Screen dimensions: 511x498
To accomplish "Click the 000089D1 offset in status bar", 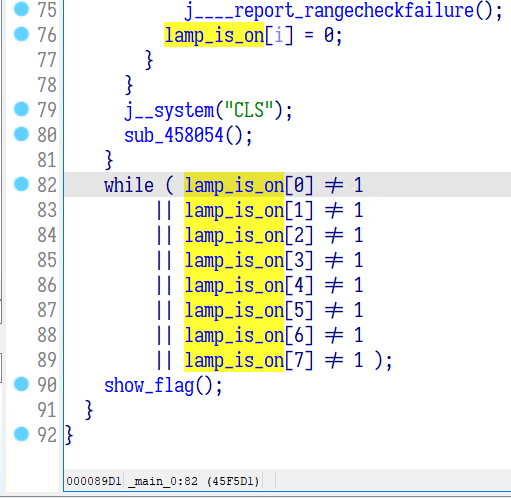I will coord(94,481).
